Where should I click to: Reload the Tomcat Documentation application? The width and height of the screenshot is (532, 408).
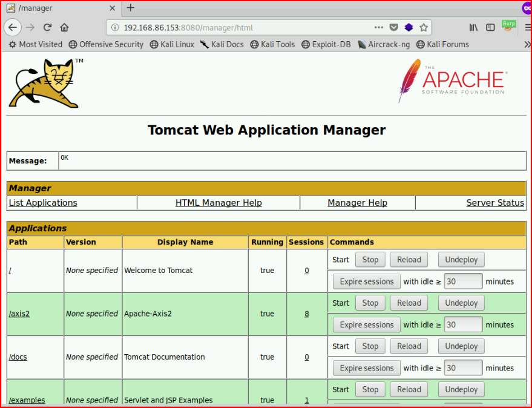click(x=409, y=346)
